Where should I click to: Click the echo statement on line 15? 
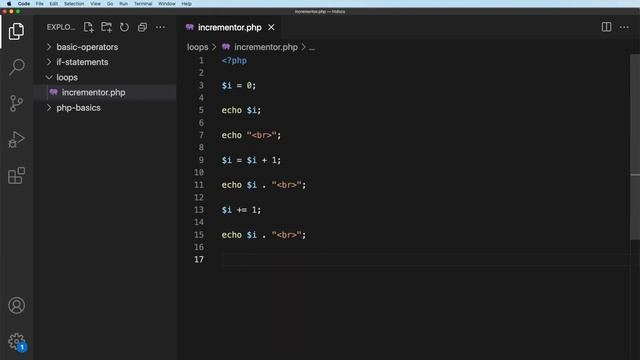(x=264, y=235)
